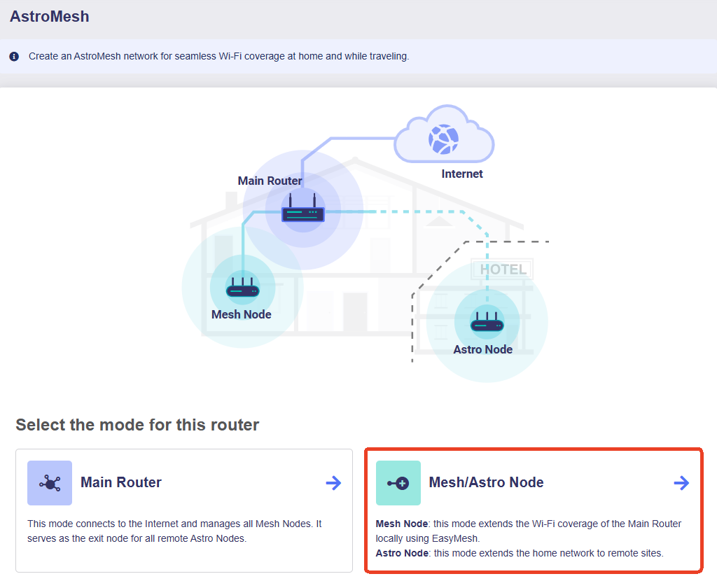Select the Mesh/Astro Node card title

pos(486,482)
